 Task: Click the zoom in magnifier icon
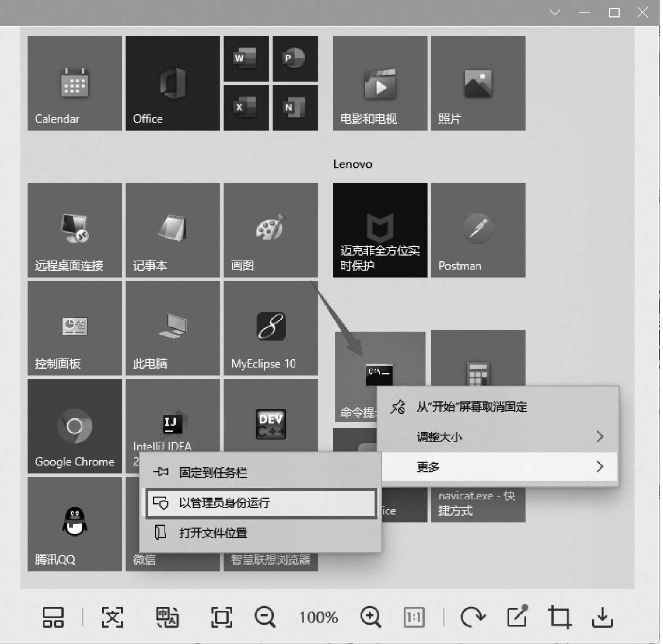pos(370,617)
